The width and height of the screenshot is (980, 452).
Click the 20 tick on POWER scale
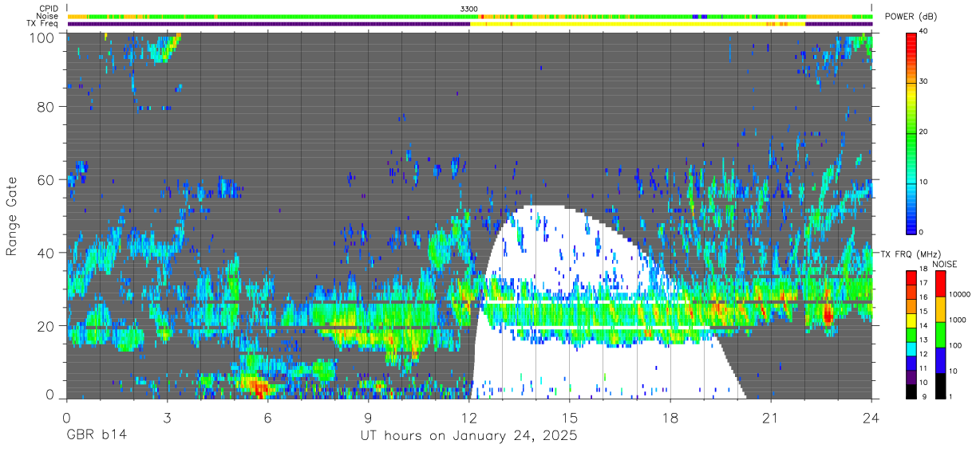point(924,132)
